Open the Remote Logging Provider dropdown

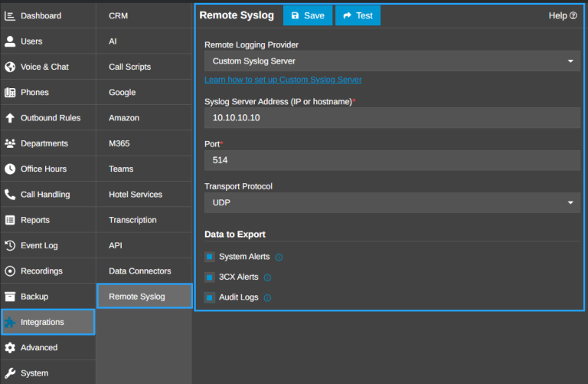392,61
